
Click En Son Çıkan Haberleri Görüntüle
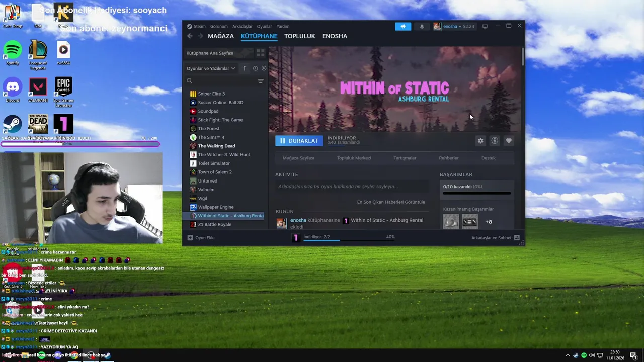[x=391, y=202]
